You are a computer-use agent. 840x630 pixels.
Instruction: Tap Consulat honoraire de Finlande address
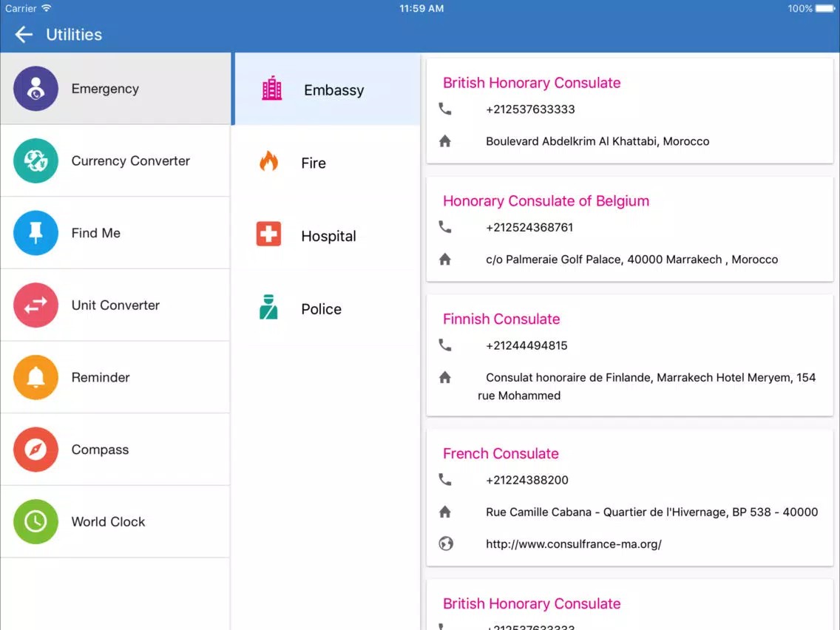646,386
